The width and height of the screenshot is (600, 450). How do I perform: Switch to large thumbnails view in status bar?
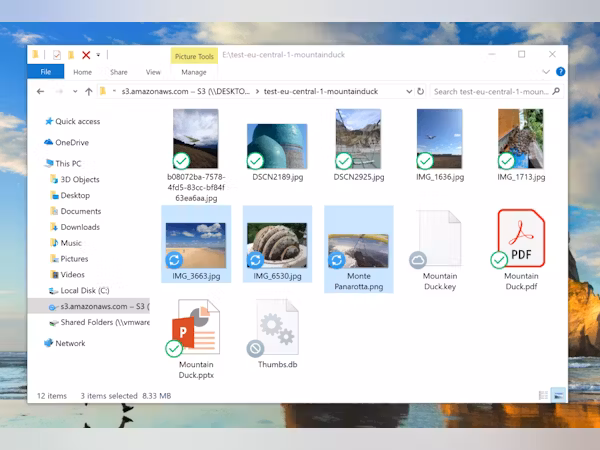coord(558,395)
